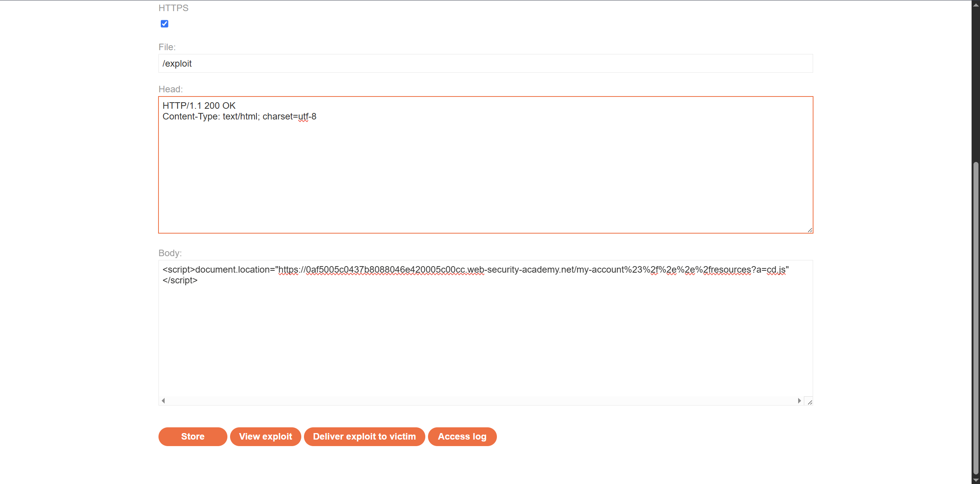This screenshot has height=484, width=980.
Task: Click the Head: label
Action: tap(171, 89)
